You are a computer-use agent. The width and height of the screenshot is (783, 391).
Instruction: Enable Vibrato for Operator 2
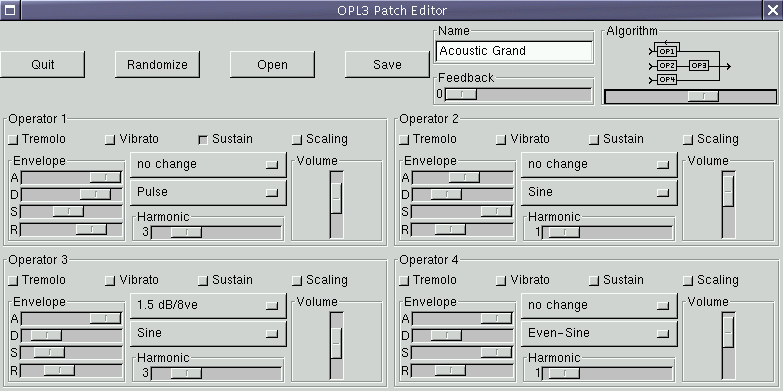coord(500,140)
